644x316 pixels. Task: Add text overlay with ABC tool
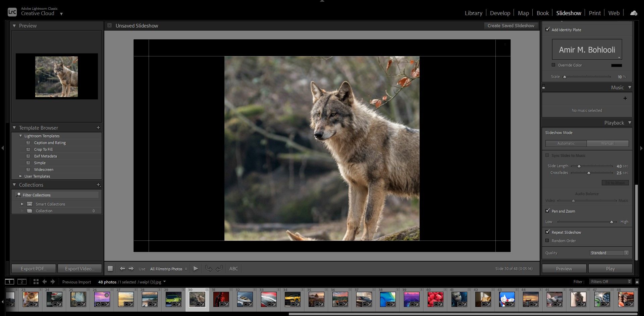[x=234, y=269]
